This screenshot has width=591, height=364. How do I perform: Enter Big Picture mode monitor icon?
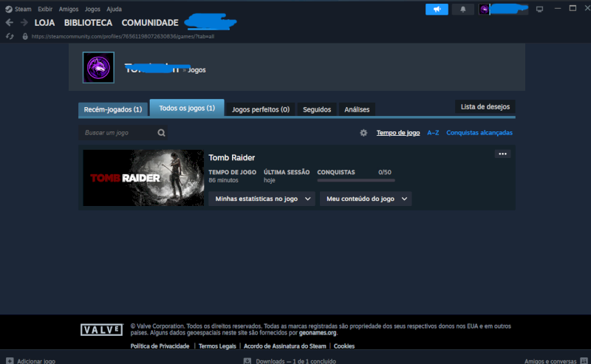coord(539,9)
